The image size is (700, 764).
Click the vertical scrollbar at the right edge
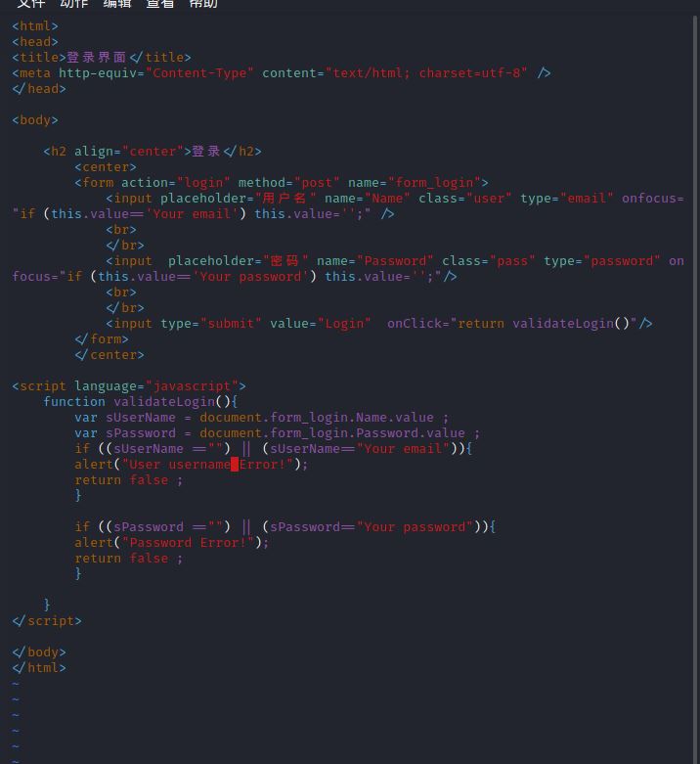[x=695, y=389]
